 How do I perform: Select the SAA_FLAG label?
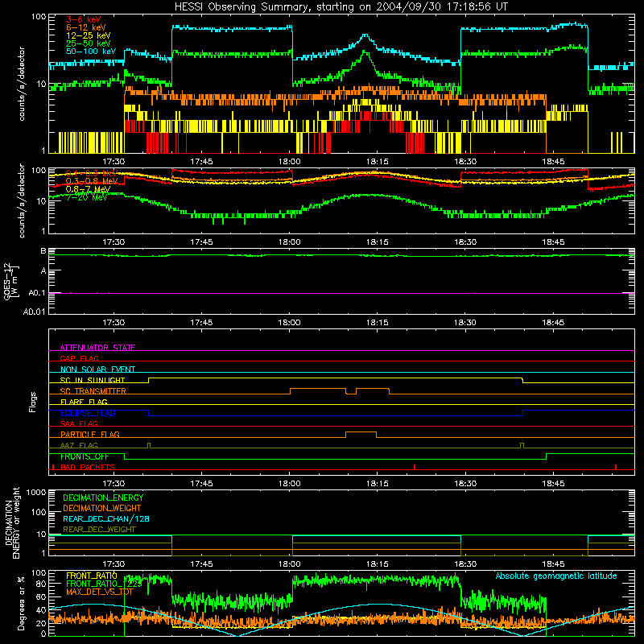[79, 423]
